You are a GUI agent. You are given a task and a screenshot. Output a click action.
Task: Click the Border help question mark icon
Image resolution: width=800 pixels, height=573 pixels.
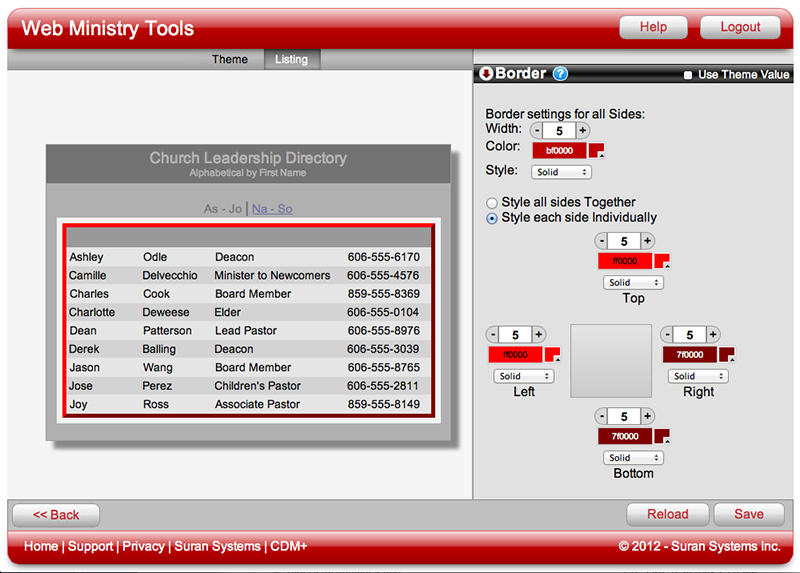coord(560,74)
